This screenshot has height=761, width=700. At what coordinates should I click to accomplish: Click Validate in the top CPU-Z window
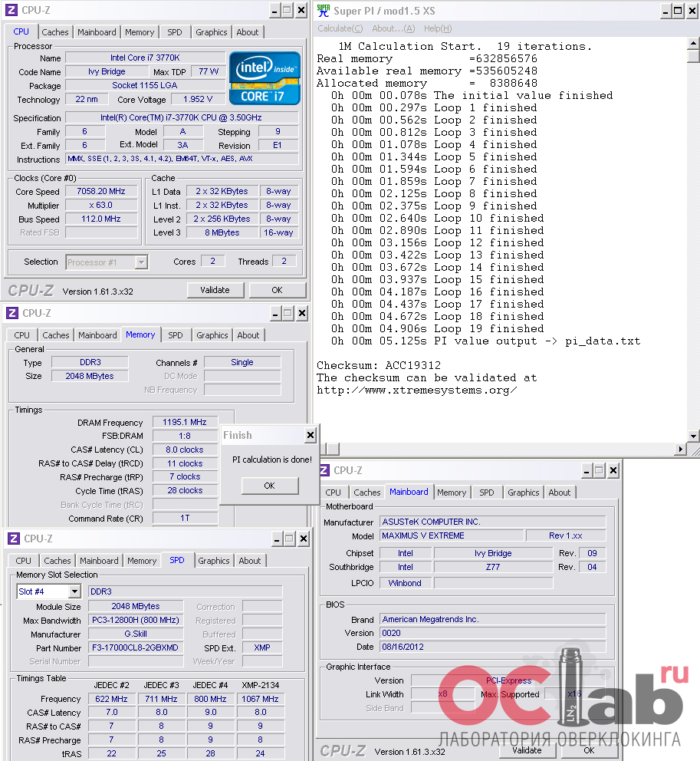(x=215, y=290)
